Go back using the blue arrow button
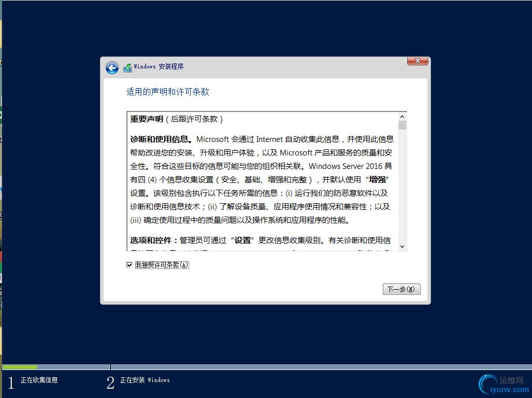The height and width of the screenshot is (398, 532). point(112,68)
